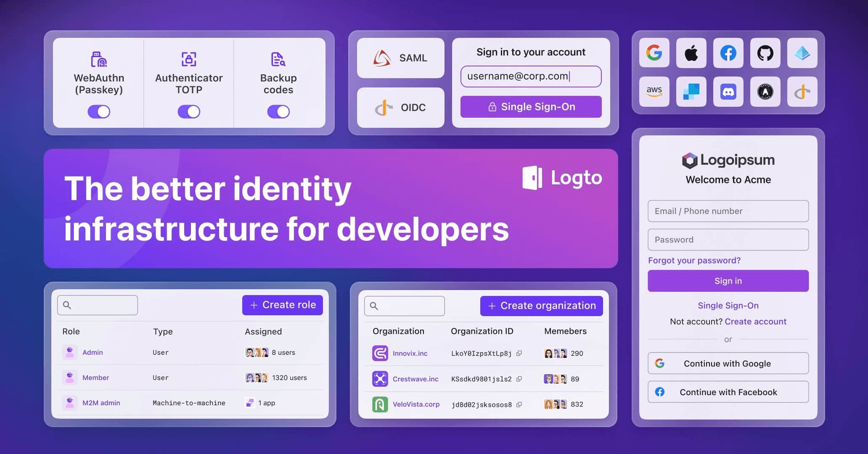868x454 pixels.
Task: Click the GitHub social connector icon
Action: coord(765,53)
